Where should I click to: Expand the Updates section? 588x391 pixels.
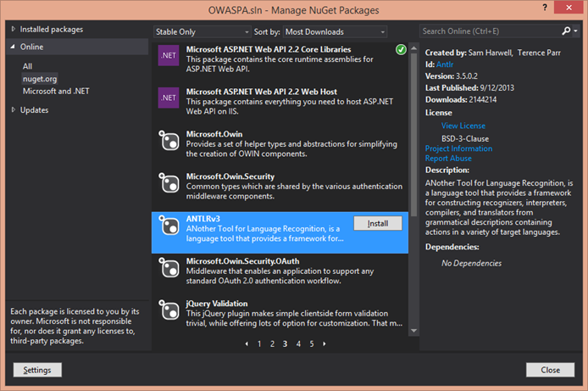tap(13, 109)
